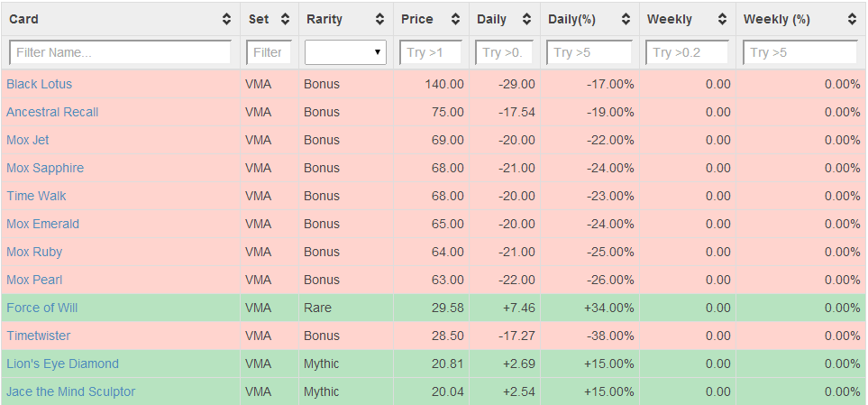Select the Ancestral Recall link
Viewport: 868px width, 405px height.
[52, 112]
